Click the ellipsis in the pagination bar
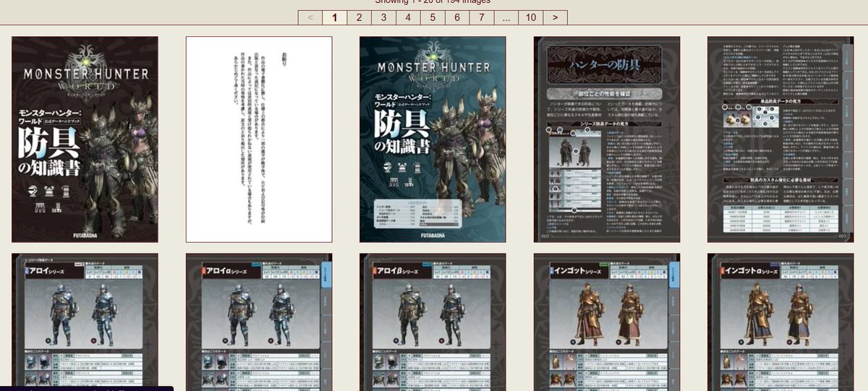The width and height of the screenshot is (868, 391). [506, 17]
